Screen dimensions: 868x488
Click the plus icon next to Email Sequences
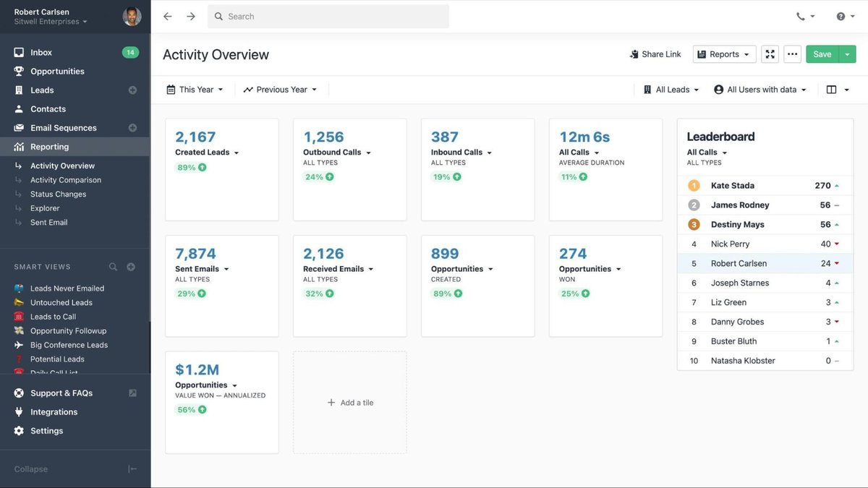point(132,128)
